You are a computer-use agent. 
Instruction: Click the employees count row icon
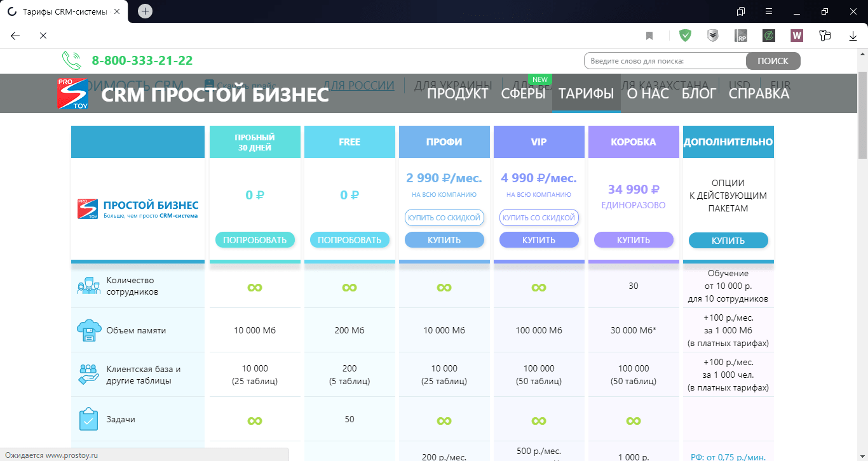pyautogui.click(x=89, y=286)
